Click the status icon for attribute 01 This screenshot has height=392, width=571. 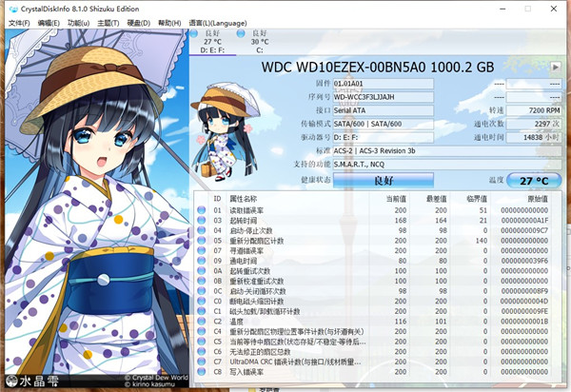[x=202, y=210]
